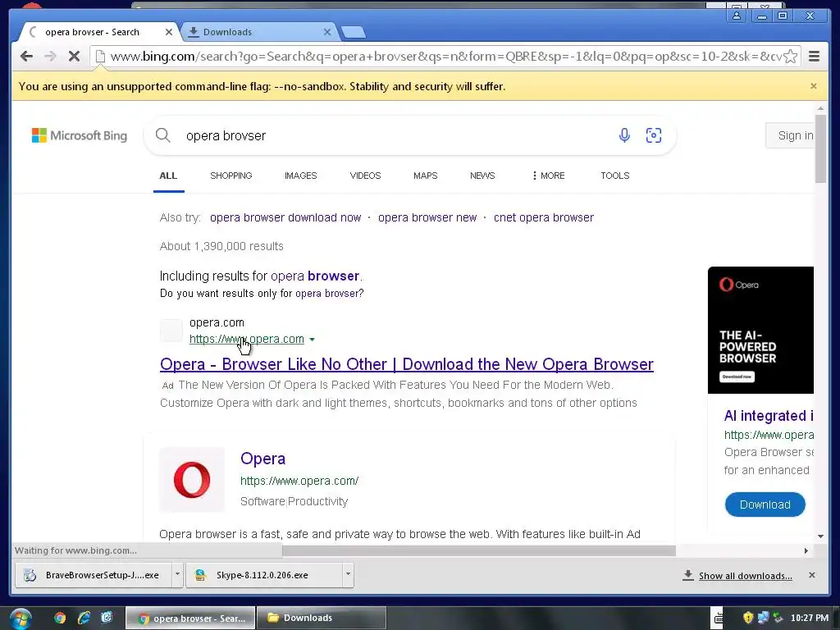Select the ALL results tab

[x=168, y=176]
